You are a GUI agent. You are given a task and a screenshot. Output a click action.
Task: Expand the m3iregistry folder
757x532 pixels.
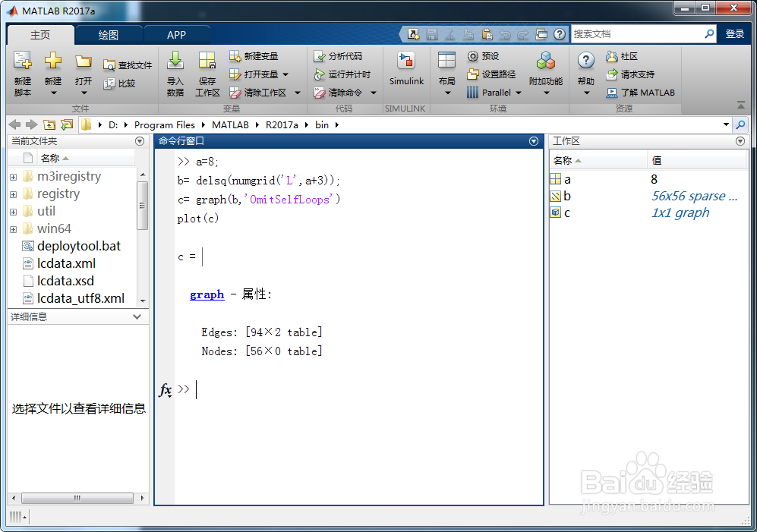tap(14, 177)
